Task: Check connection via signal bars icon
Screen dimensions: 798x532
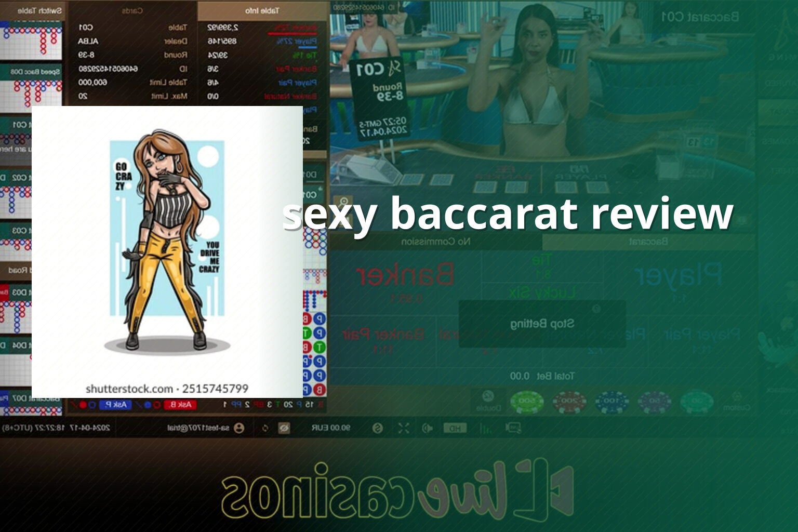Action: 485,428
